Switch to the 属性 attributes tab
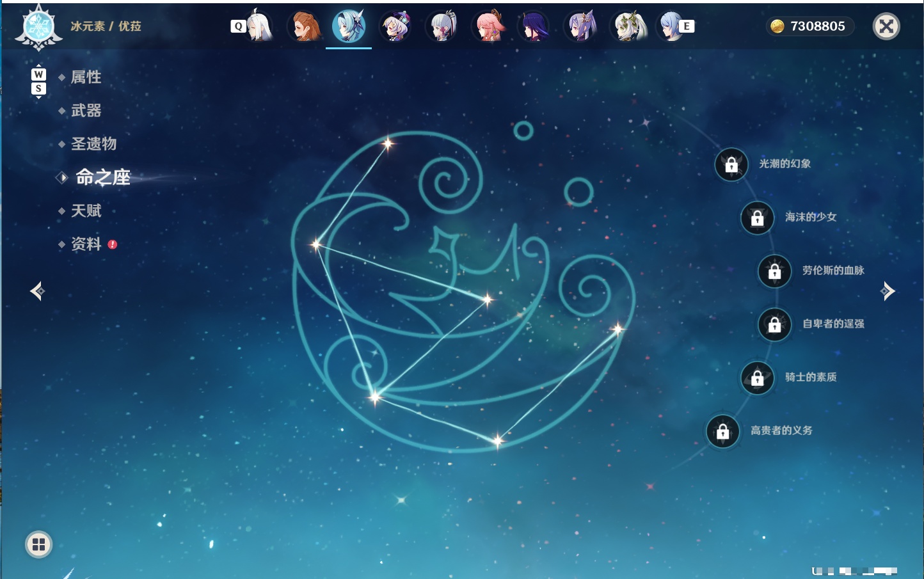This screenshot has height=579, width=924. [x=86, y=77]
